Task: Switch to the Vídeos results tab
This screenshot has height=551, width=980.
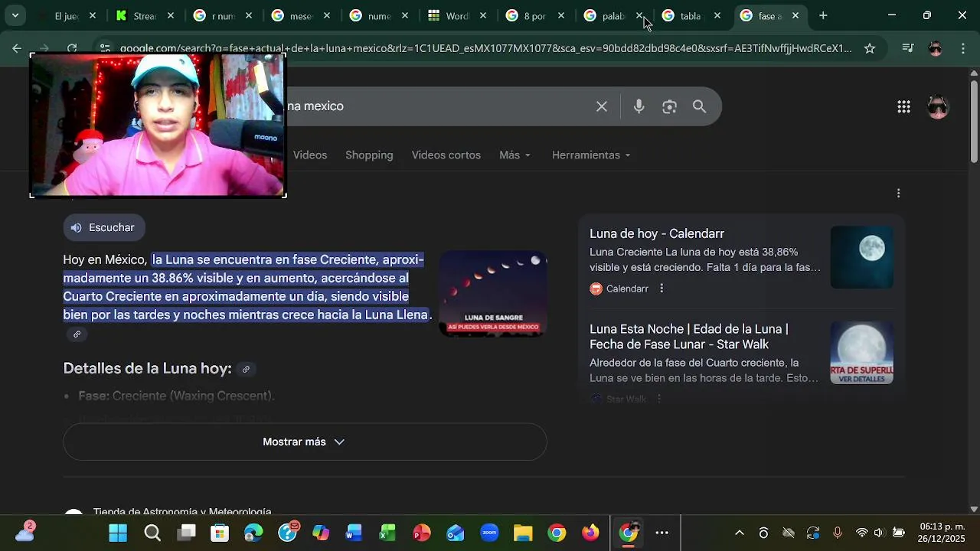Action: (x=310, y=155)
